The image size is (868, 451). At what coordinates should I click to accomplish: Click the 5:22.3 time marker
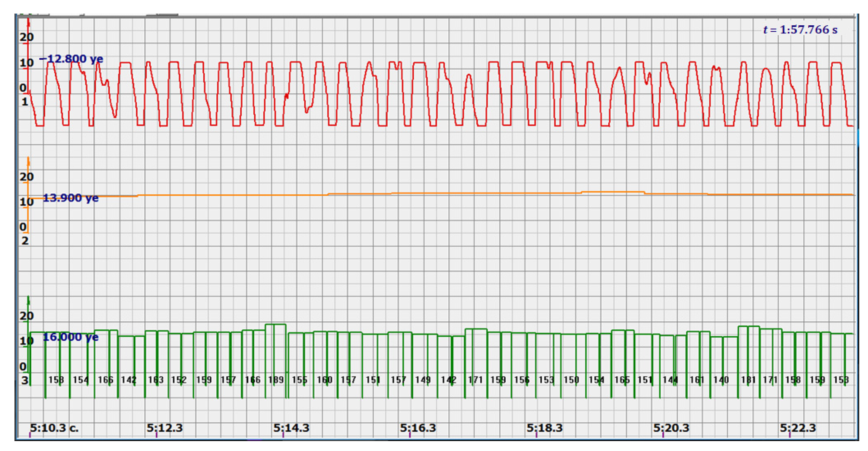(x=798, y=428)
